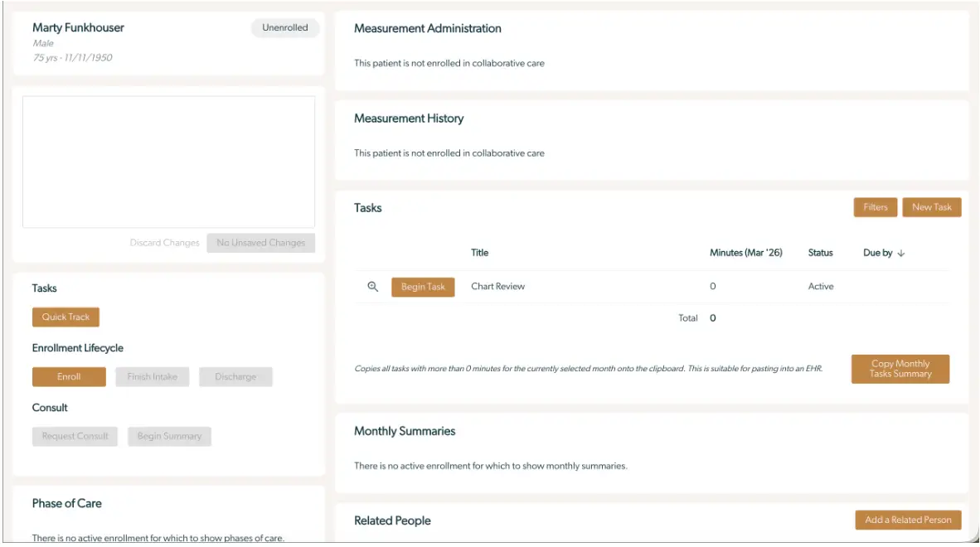
Task: Click inside the empty notes text area
Action: 167,162
